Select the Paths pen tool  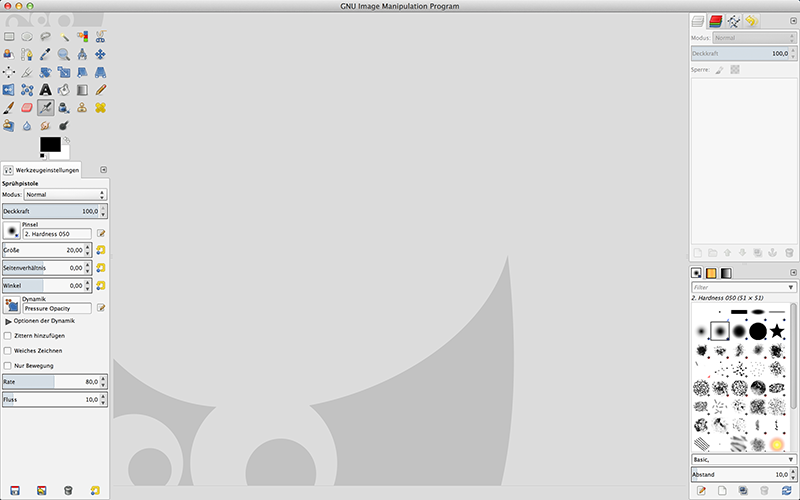pyautogui.click(x=27, y=55)
